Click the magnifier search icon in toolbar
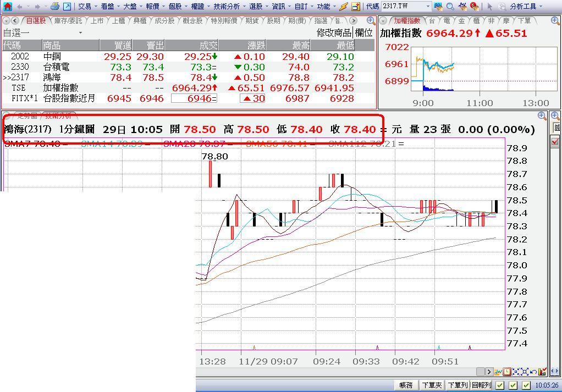Viewport: 562px width, 392px height. pyautogui.click(x=450, y=6)
